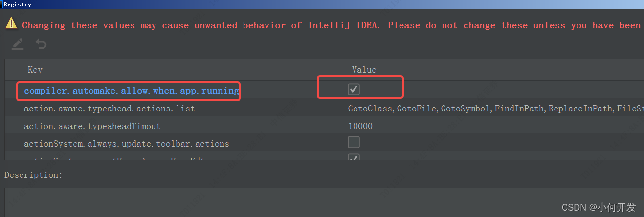Screen dimensions: 644x217
Task: Toggle the compiler.automake.allow.when.app.running checkbox
Action: 354,89
